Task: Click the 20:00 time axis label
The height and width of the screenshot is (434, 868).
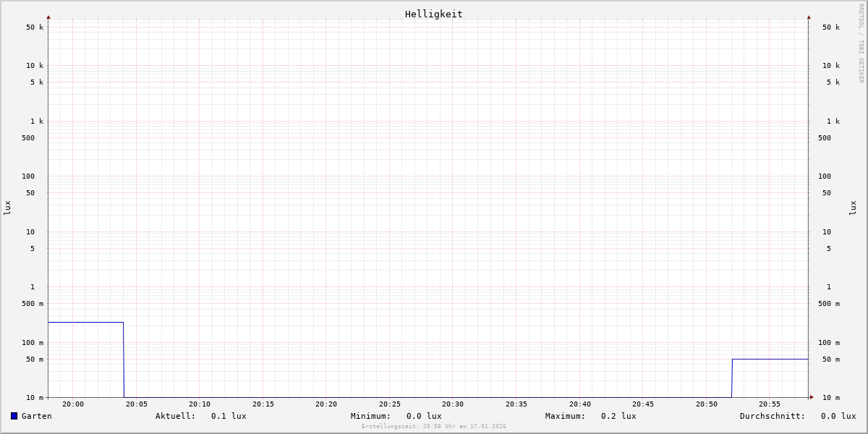Action: coord(73,404)
